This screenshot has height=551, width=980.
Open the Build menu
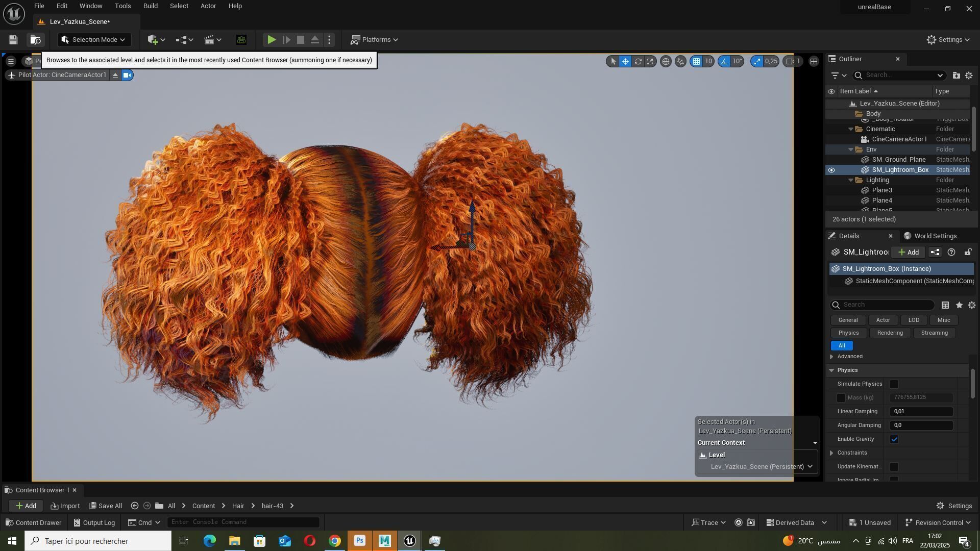(x=150, y=6)
